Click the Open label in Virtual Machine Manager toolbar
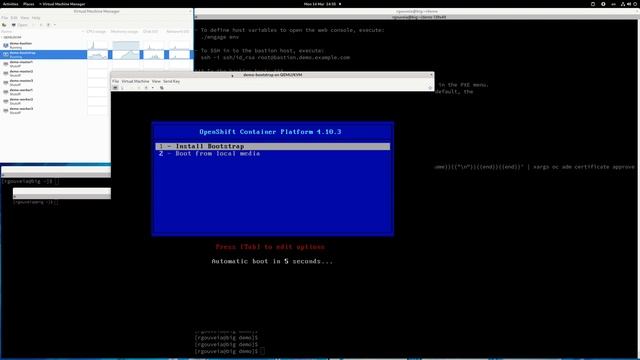Image resolution: width=640 pixels, height=360 pixels. [x=22, y=25]
